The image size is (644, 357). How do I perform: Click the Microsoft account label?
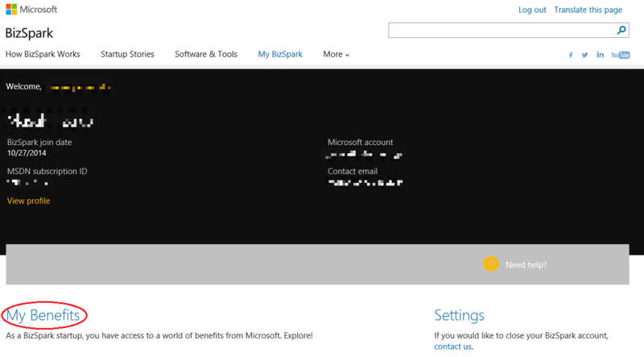[x=360, y=143]
